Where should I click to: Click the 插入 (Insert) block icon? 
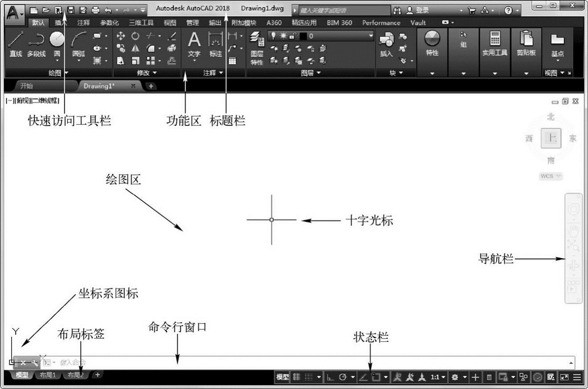386,45
